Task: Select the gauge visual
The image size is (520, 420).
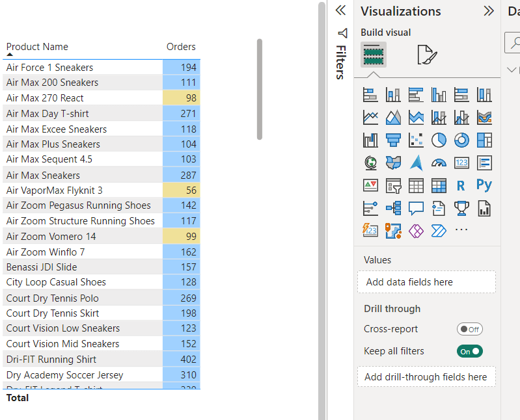Action: pyautogui.click(x=439, y=163)
